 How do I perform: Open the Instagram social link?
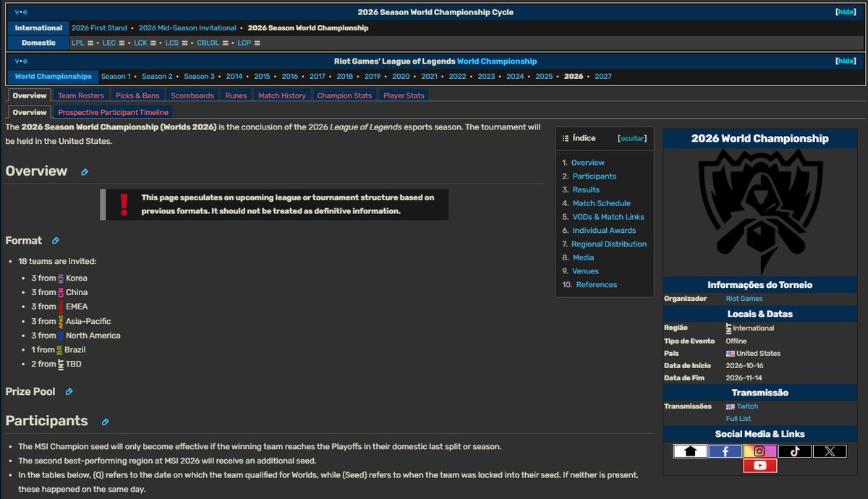(x=760, y=451)
